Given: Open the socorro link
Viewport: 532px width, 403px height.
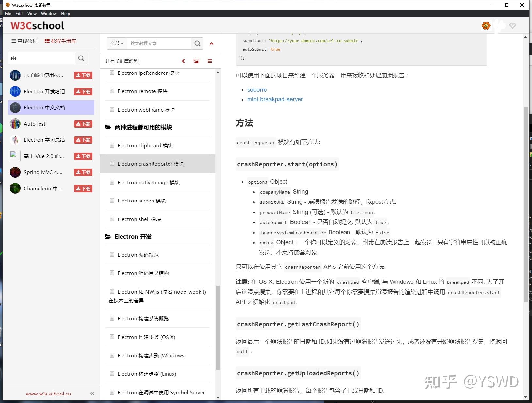Looking at the screenshot, I should [x=257, y=89].
